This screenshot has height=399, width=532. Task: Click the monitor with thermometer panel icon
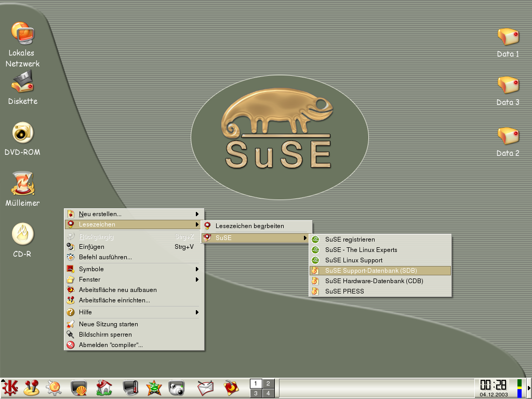(x=130, y=388)
